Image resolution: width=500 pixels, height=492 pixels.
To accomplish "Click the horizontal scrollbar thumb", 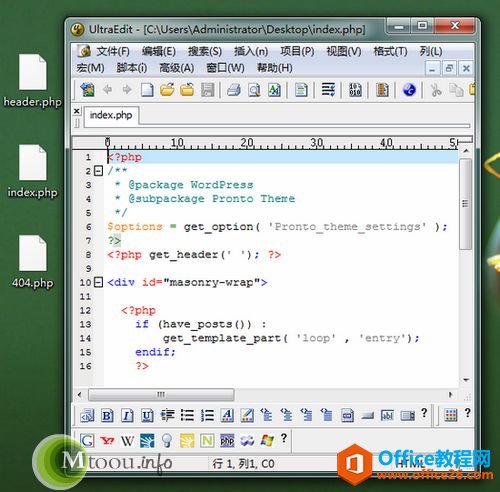I will pos(161,395).
